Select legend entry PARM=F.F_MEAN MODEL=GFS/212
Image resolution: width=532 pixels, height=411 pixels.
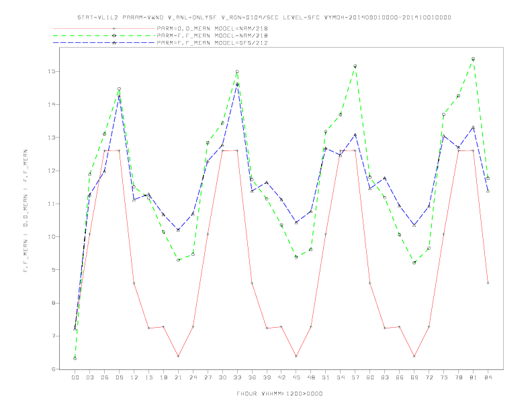coord(212,43)
